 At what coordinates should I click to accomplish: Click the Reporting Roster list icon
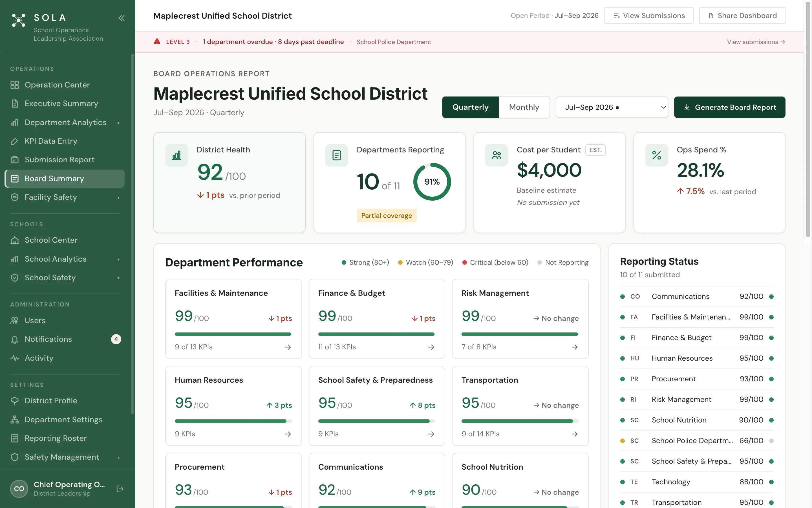tap(14, 439)
